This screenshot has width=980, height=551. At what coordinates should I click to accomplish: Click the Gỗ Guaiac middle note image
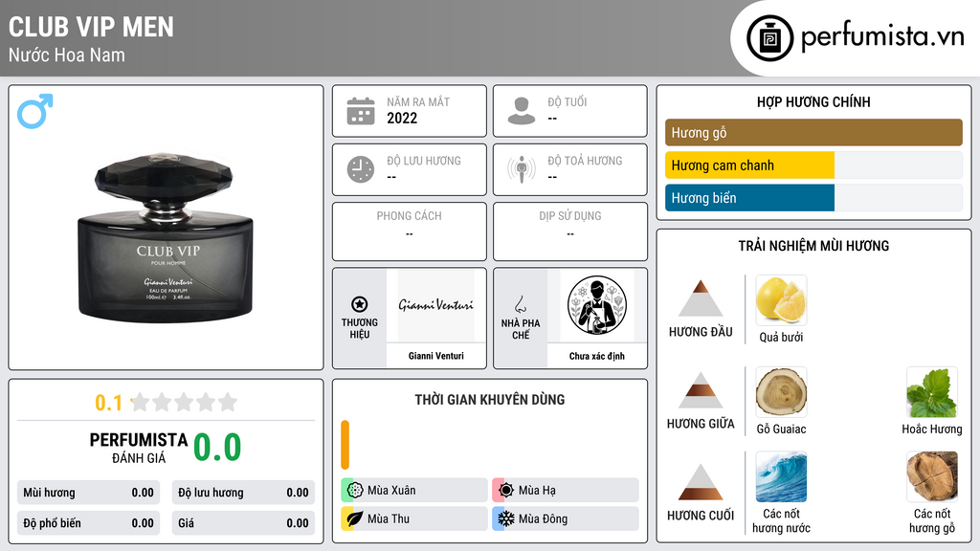coord(781,392)
